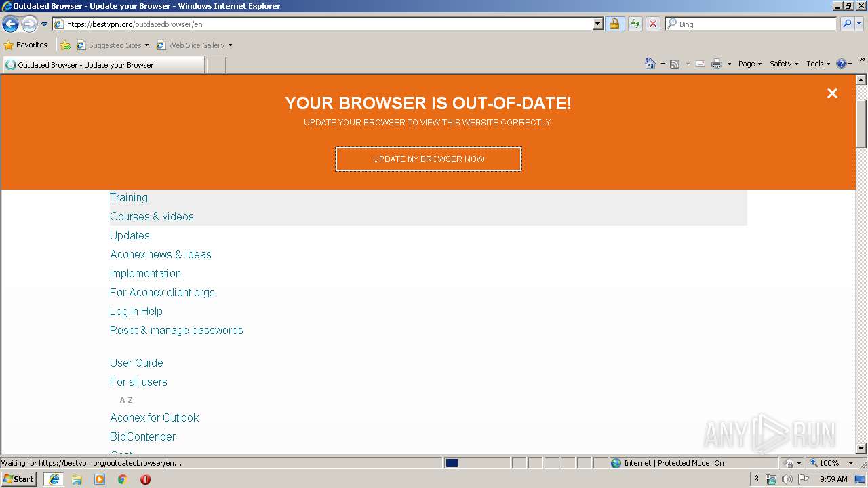Viewport: 868px width, 488px height.
Task: Click the Print icon
Action: (717, 64)
